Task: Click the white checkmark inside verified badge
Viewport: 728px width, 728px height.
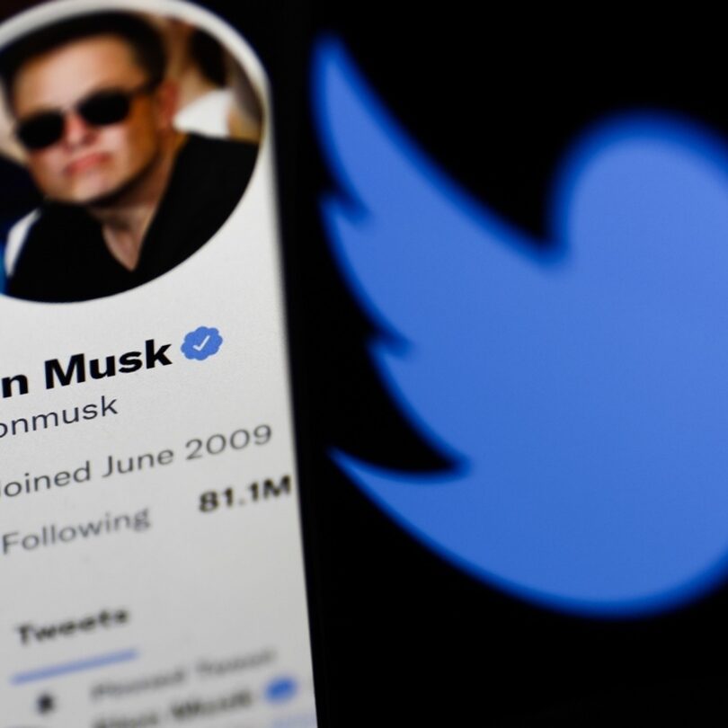Action: coord(201,343)
